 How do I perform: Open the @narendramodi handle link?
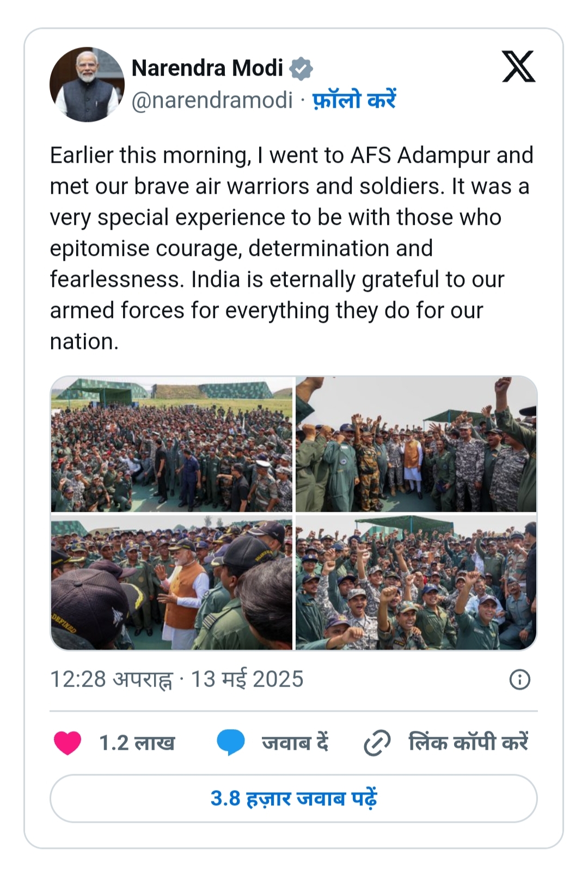tap(212, 100)
